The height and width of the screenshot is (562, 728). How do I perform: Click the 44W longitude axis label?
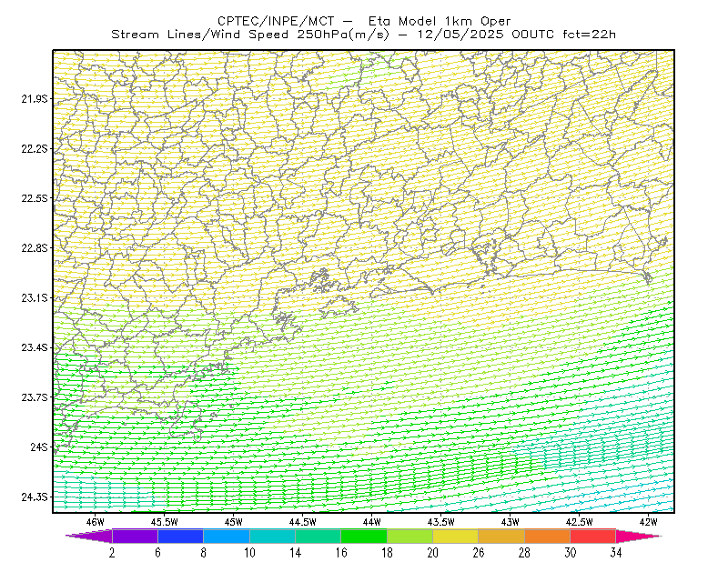(x=371, y=522)
